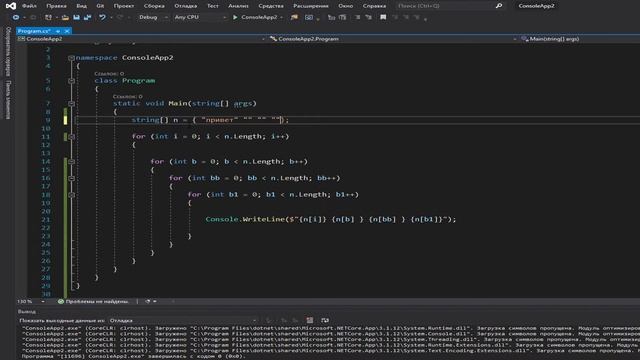Open the output source dropdown showing Отладка
Image resolution: width=640 pixels, height=360 pixels.
click(x=183, y=320)
